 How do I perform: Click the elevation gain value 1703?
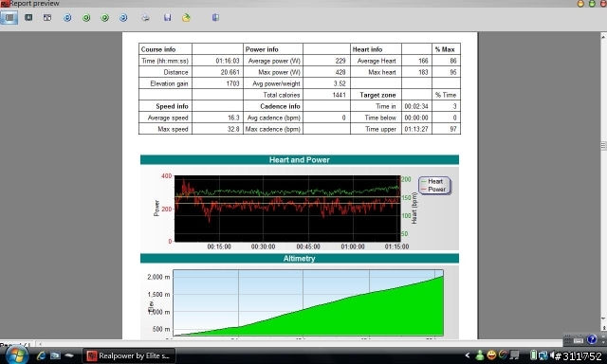(232, 83)
